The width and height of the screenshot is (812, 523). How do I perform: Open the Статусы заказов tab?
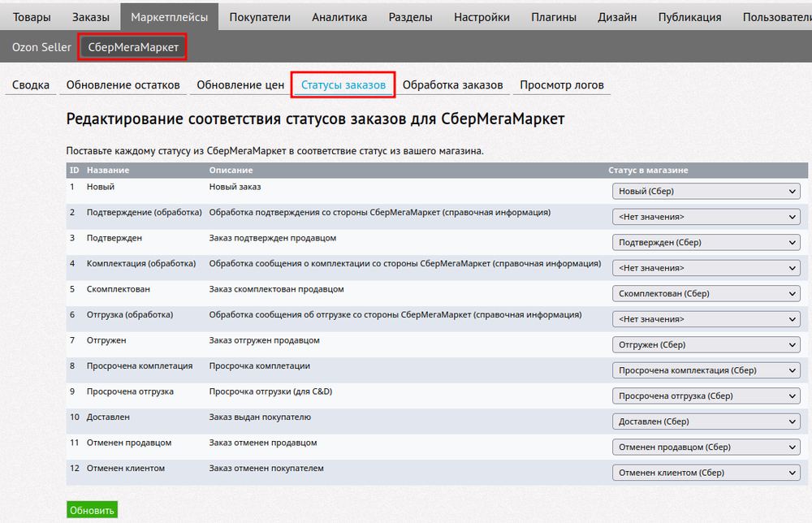click(x=343, y=85)
